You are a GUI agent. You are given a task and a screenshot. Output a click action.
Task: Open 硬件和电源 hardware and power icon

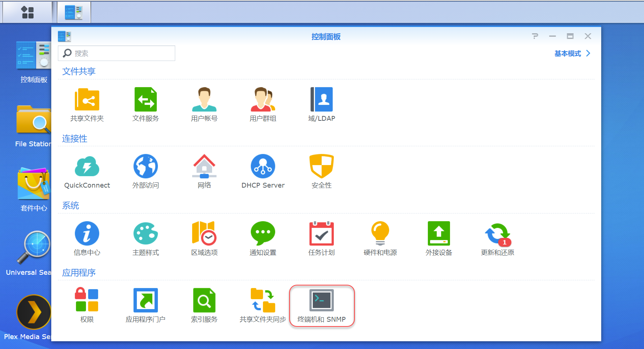click(380, 233)
